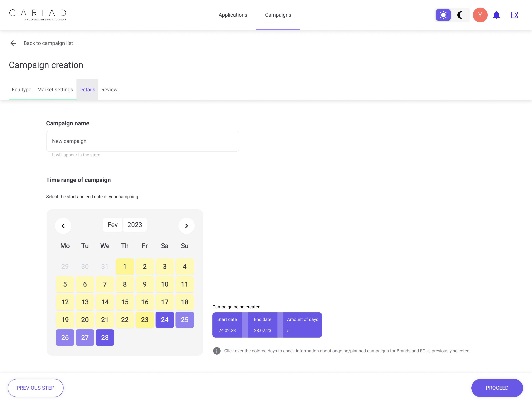
Task: Click 'It will appear in the store' hint
Action: (x=76, y=155)
